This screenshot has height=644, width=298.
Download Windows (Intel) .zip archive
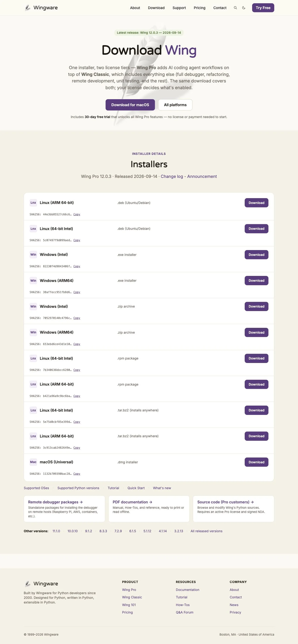[257, 306]
